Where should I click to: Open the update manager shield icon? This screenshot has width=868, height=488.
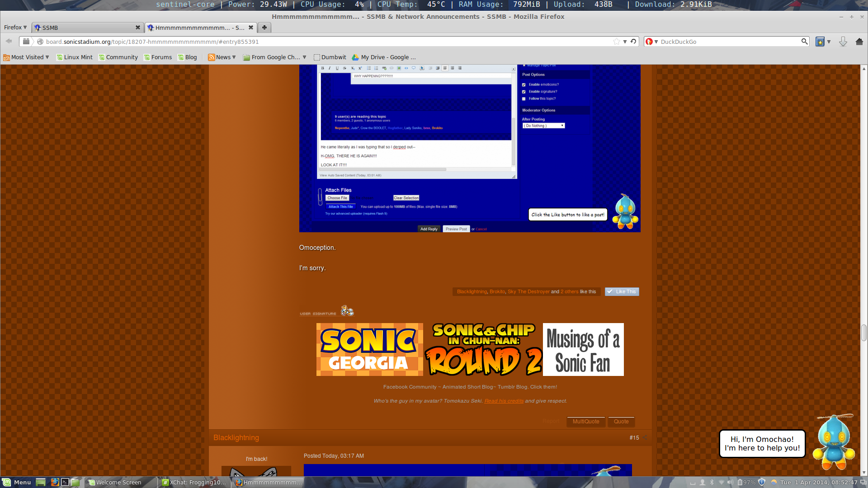tap(762, 482)
